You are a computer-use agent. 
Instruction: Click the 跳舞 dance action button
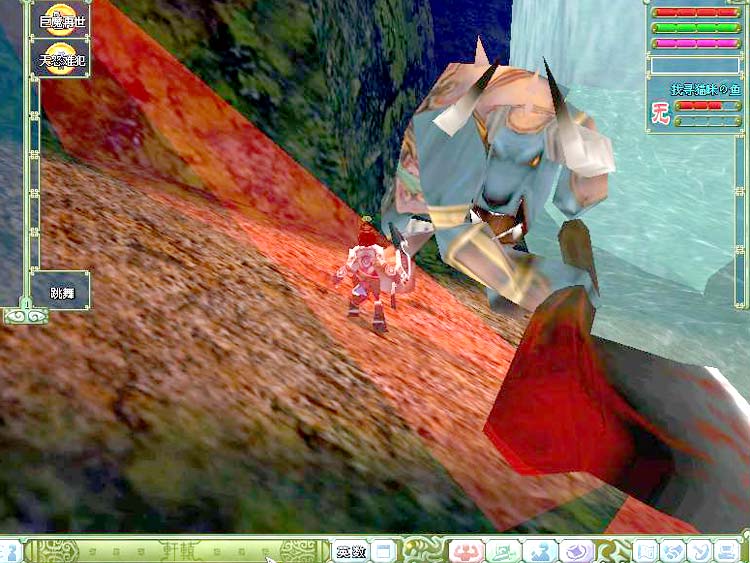[62, 291]
